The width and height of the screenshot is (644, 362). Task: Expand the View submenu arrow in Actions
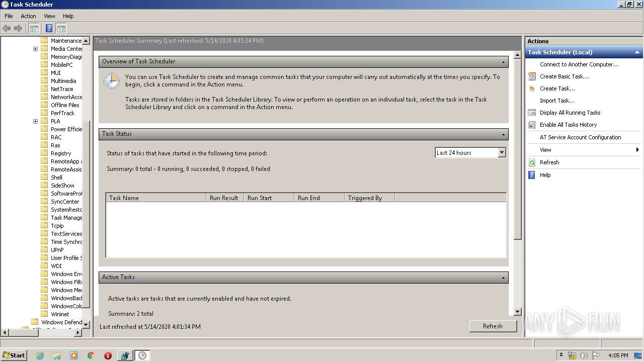(x=637, y=150)
